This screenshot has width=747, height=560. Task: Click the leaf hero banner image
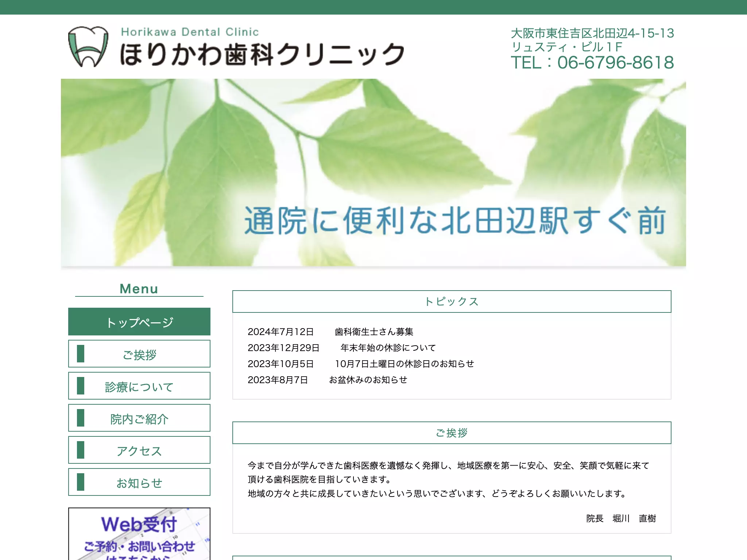373,173
